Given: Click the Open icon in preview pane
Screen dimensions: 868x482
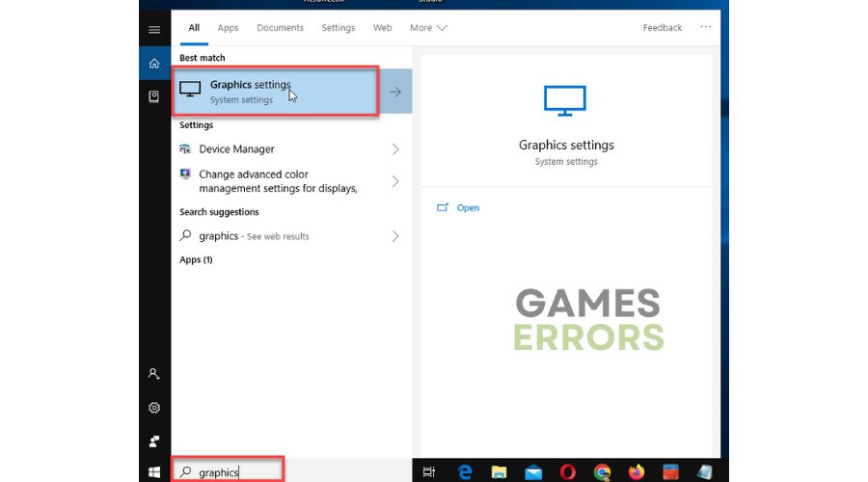Looking at the screenshot, I should pyautogui.click(x=443, y=207).
